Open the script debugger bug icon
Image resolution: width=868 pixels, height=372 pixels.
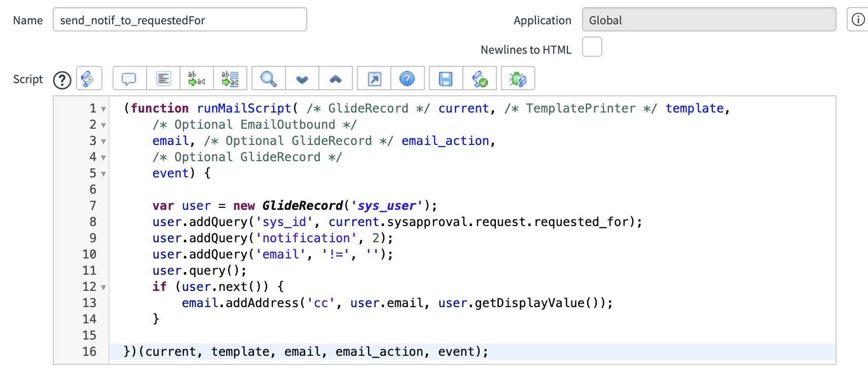[x=518, y=79]
